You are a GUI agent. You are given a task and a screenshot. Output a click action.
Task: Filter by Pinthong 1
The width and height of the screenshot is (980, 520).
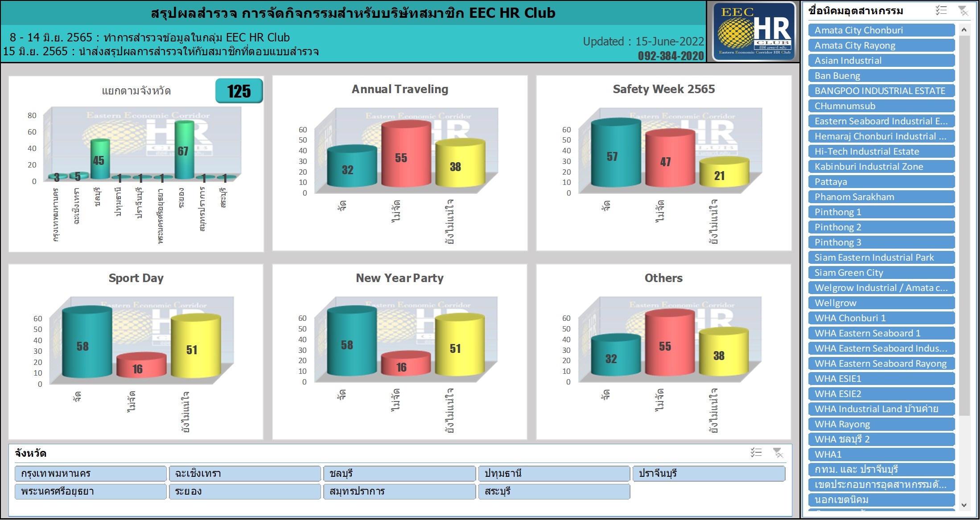coord(881,212)
